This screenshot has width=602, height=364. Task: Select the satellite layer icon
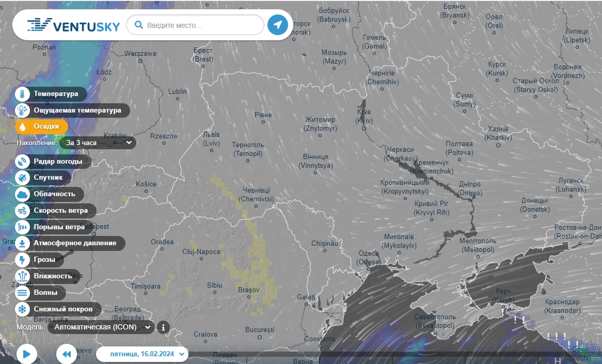point(23,178)
